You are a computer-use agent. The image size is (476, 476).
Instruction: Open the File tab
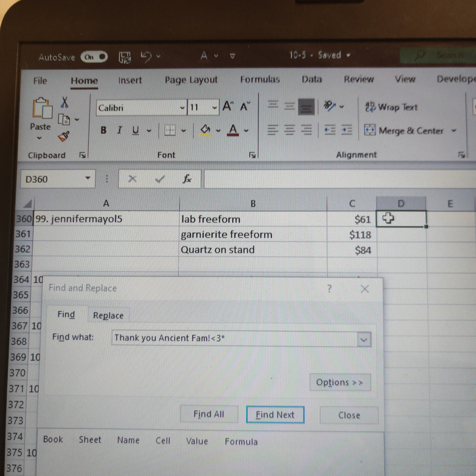pyautogui.click(x=40, y=81)
